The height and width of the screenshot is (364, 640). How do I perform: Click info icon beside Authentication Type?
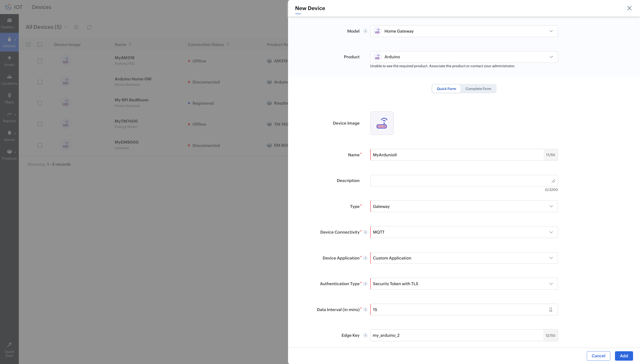pos(365,284)
